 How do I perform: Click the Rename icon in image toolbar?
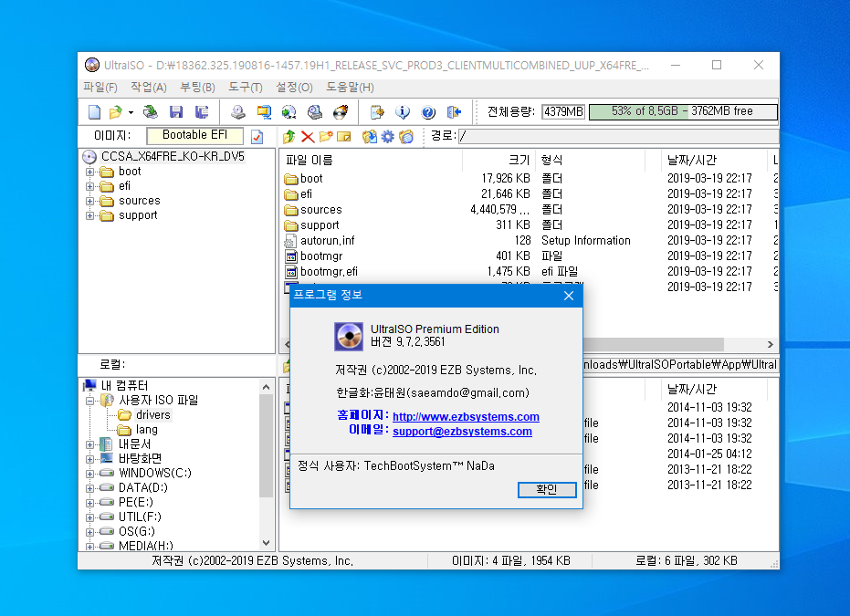point(343,137)
